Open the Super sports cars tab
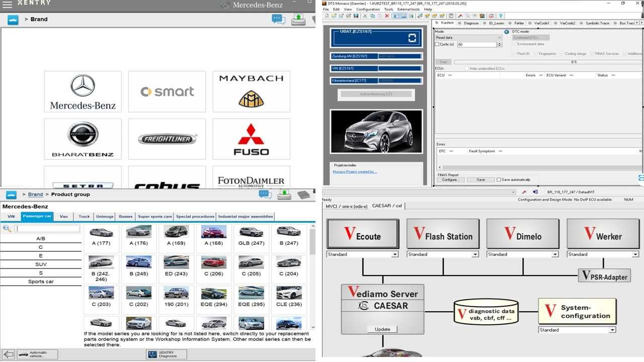The width and height of the screenshot is (644, 362). [x=155, y=217]
